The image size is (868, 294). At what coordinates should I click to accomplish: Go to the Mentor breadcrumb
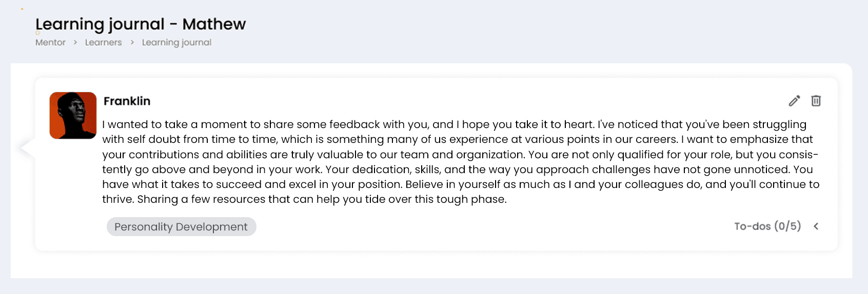[x=50, y=43]
